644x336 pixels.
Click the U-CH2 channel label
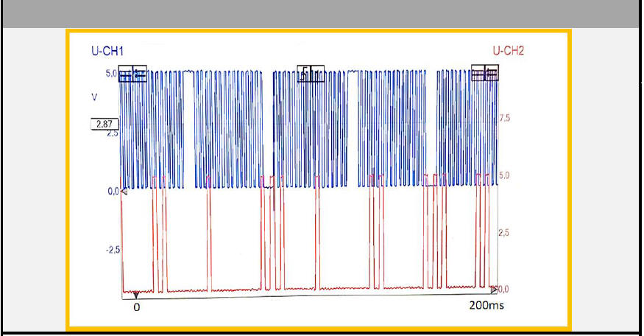point(508,51)
